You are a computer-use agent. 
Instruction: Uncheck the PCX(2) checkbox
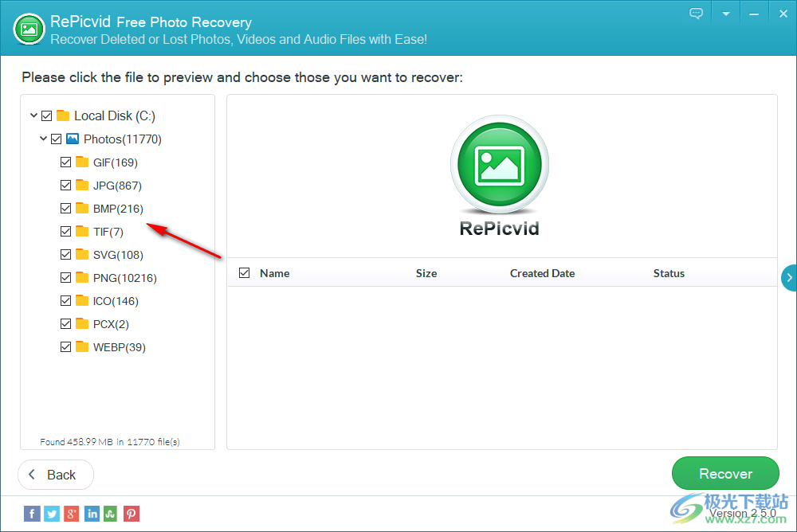point(65,323)
